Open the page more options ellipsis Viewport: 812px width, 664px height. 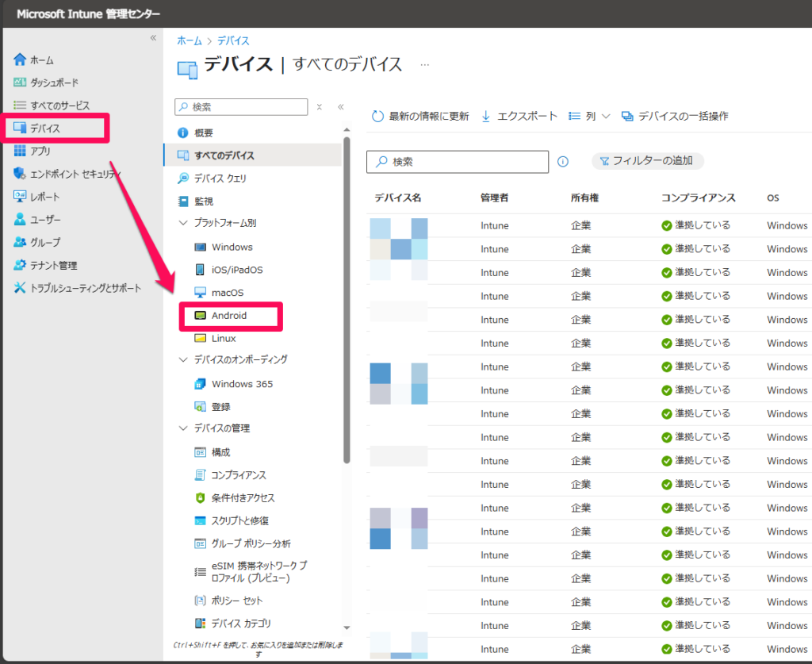[425, 65]
